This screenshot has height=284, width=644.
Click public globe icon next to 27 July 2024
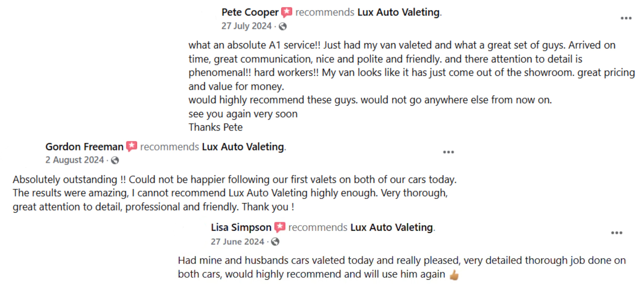(282, 26)
